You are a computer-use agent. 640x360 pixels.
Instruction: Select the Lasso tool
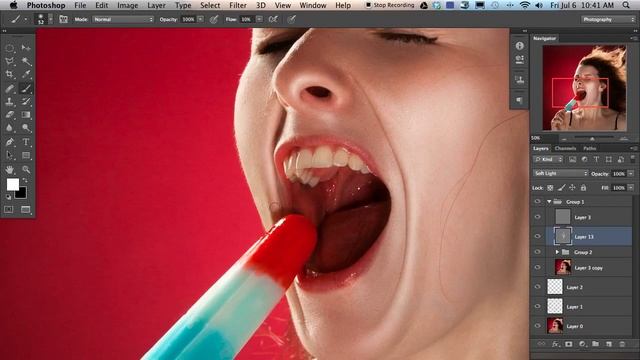[9, 62]
